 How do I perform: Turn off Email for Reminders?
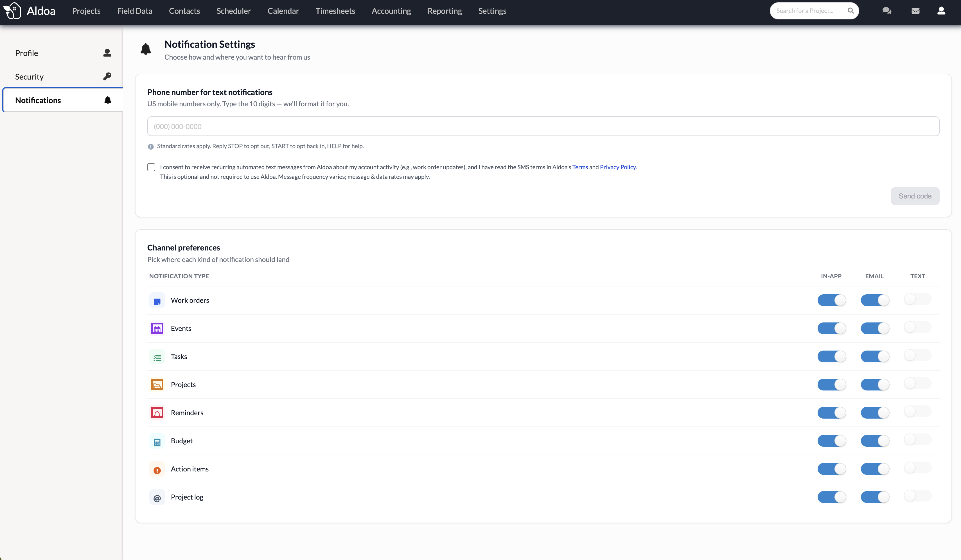click(x=875, y=413)
